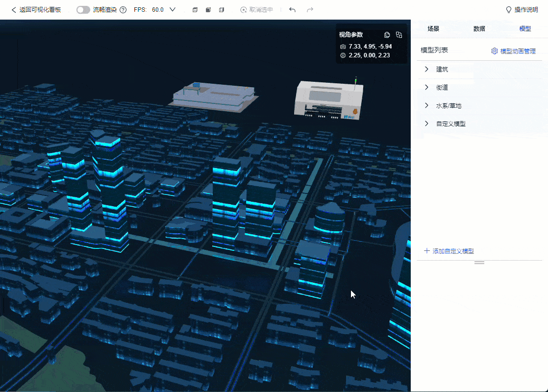The image size is (548, 392).
Task: Click 取消选中 to deselect
Action: click(x=257, y=10)
